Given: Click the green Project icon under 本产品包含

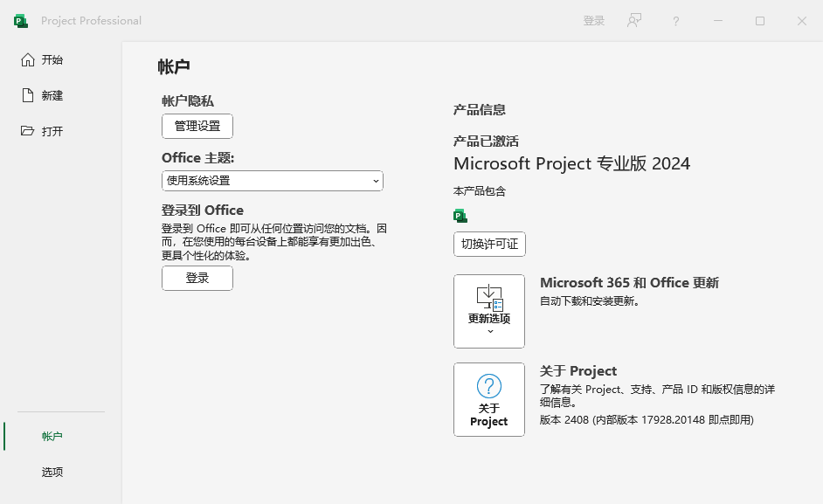Looking at the screenshot, I should pos(460,216).
